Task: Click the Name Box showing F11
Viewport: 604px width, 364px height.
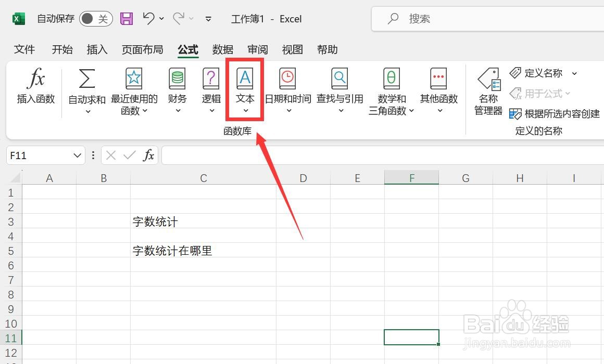Action: point(39,155)
